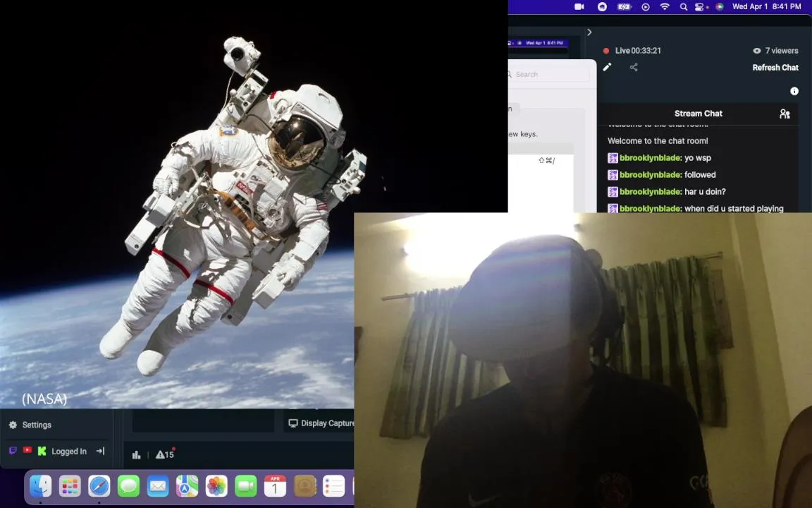Click the Twitch platform icon
812x508 pixels.
coord(13,450)
